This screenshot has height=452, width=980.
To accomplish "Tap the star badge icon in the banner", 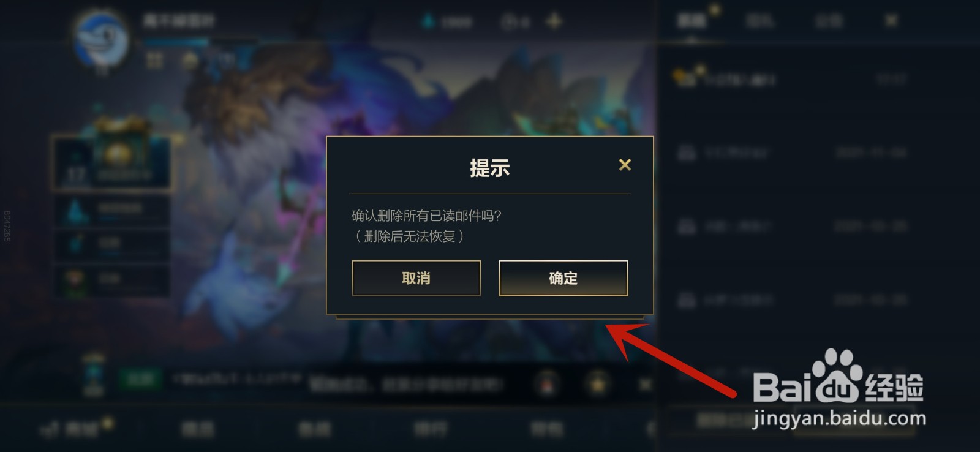I will pos(597,384).
